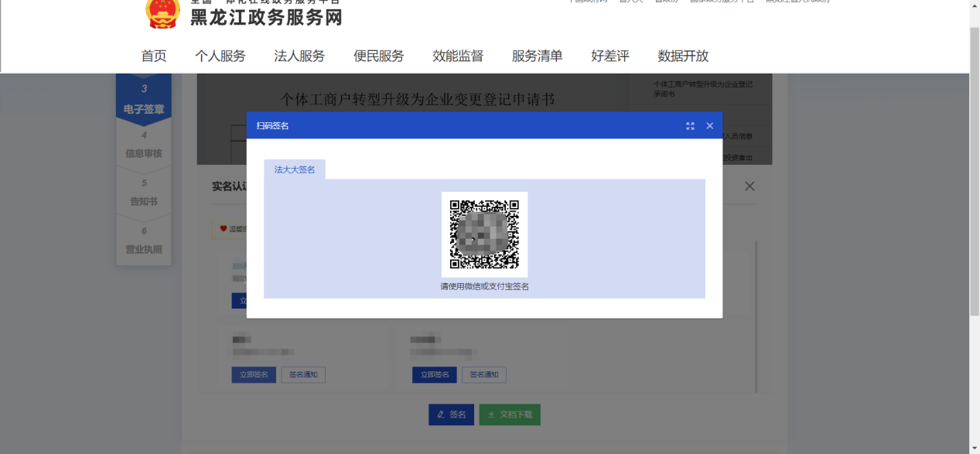
Task: Click the green 文档下载 button
Action: click(510, 415)
